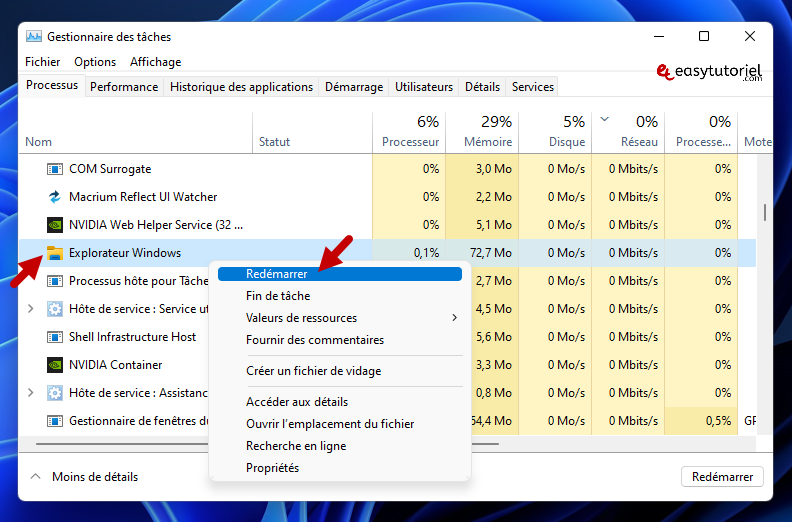Open the Services tab
This screenshot has width=792, height=522.
click(x=533, y=87)
